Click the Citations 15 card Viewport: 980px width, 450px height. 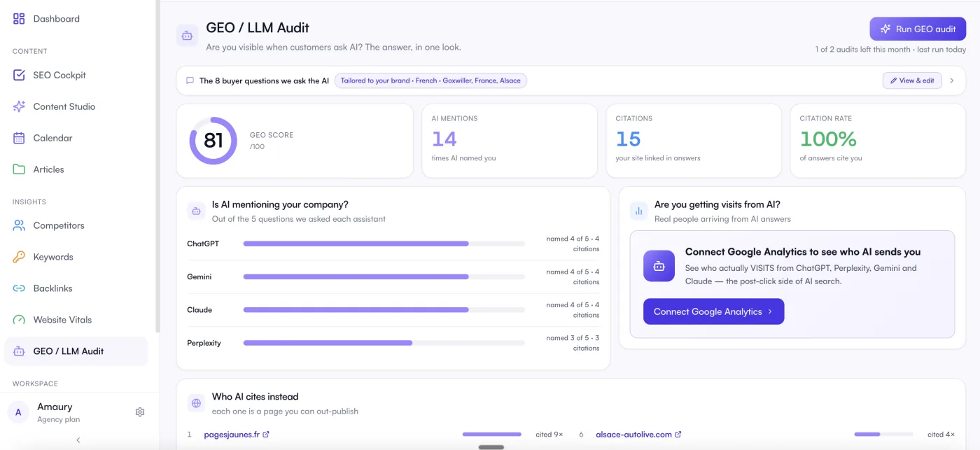(694, 141)
